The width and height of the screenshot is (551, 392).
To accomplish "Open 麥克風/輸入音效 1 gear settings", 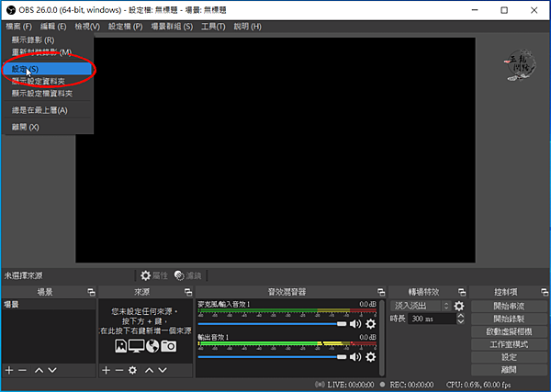I will [371, 324].
